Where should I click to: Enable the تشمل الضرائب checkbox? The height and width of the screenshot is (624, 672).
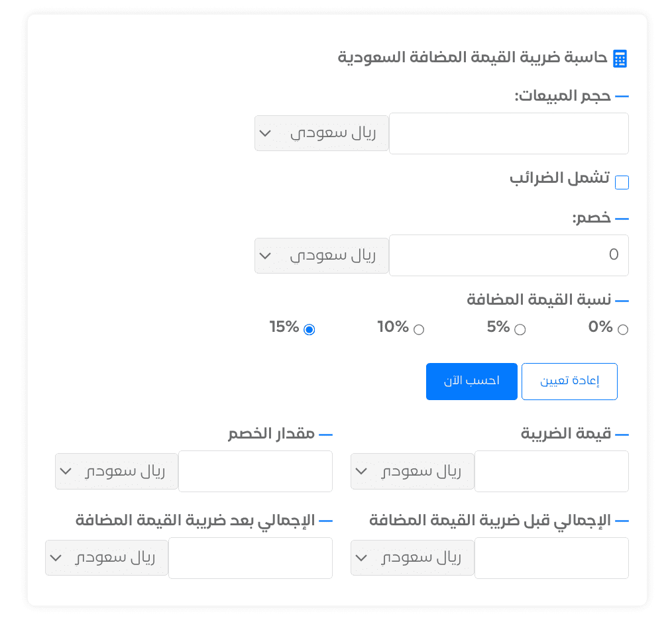pos(622,182)
